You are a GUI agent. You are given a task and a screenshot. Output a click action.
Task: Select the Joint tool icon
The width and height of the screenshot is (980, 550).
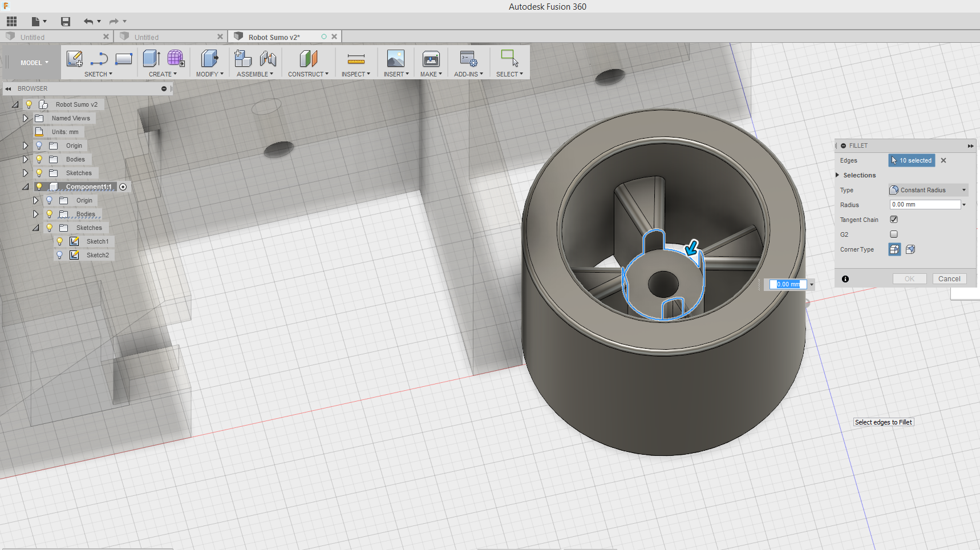(x=268, y=58)
